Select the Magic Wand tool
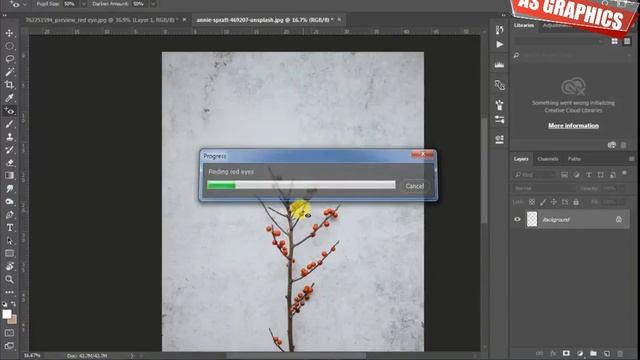Viewport: 640px width, 360px height. [9, 72]
